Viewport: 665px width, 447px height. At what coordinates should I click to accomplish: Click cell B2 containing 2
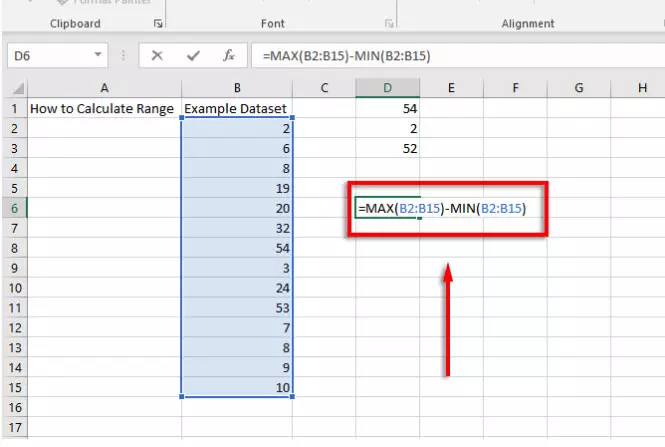point(237,129)
